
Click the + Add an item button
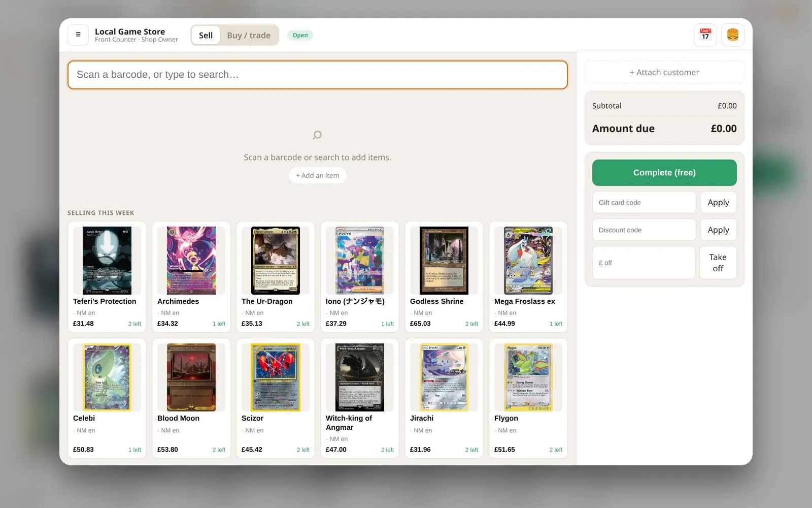coord(318,175)
